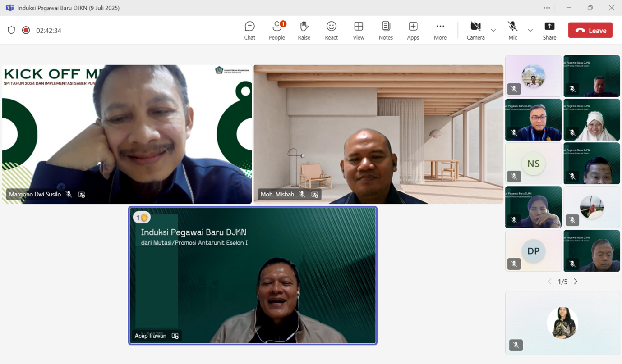Image resolution: width=622 pixels, height=364 pixels.
Task: Open the People participants list
Action: [276, 31]
